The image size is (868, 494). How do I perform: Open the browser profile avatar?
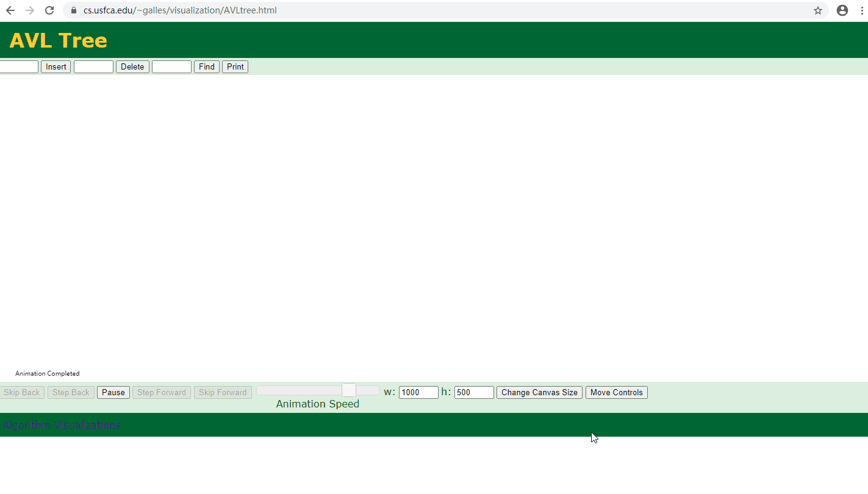point(842,10)
